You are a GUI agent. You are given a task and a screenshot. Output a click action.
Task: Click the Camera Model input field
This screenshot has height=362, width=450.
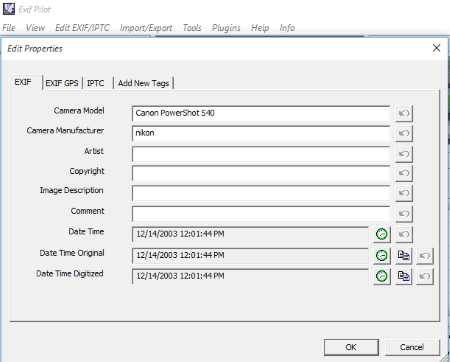coord(261,113)
